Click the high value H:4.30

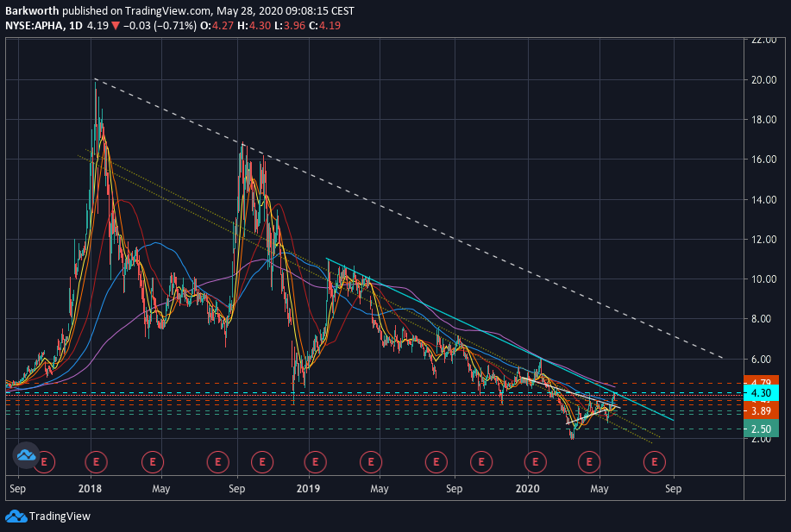point(256,25)
